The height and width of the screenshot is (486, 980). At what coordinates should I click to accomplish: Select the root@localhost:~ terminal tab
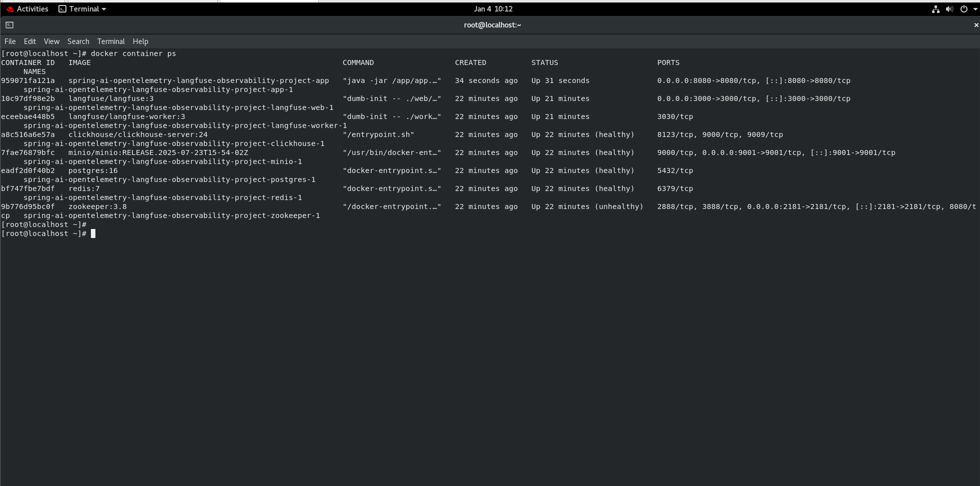coord(492,24)
